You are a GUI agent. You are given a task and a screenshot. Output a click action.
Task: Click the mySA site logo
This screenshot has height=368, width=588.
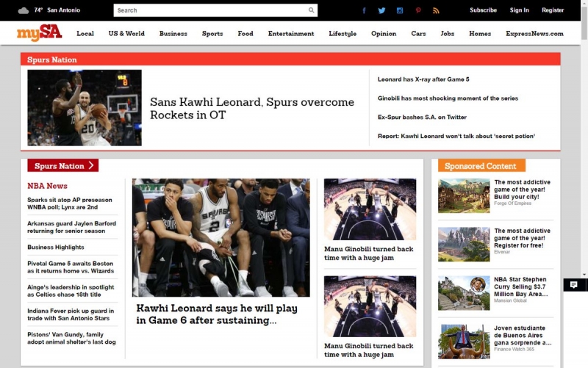click(x=40, y=33)
